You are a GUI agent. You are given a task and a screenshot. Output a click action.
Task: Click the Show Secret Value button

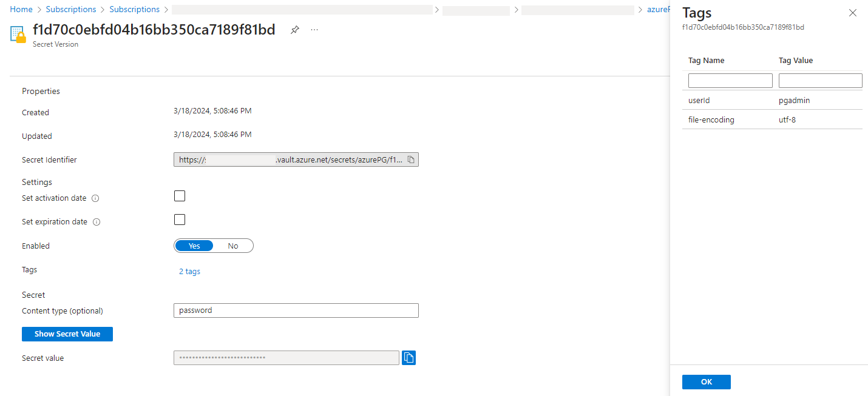(x=67, y=334)
